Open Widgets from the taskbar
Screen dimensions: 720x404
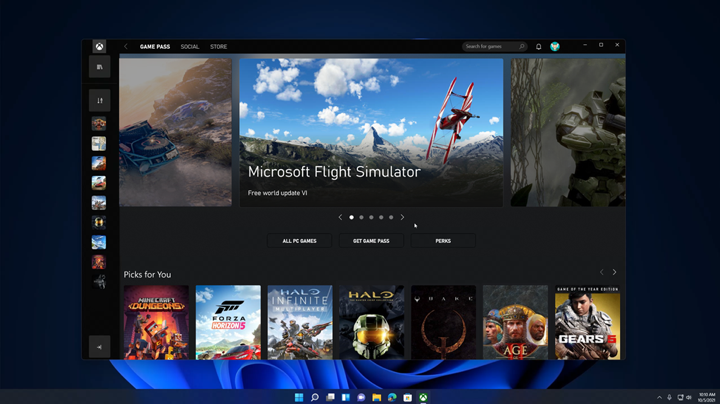(346, 397)
